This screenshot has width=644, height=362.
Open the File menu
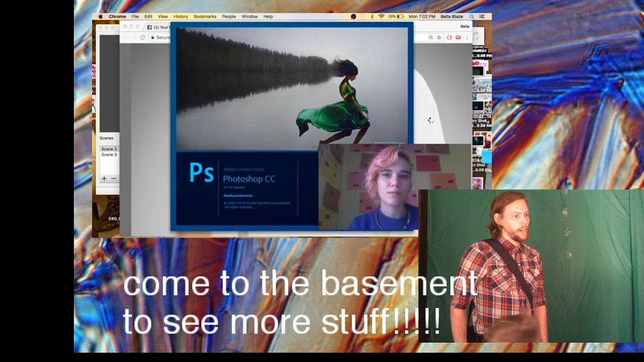(135, 17)
